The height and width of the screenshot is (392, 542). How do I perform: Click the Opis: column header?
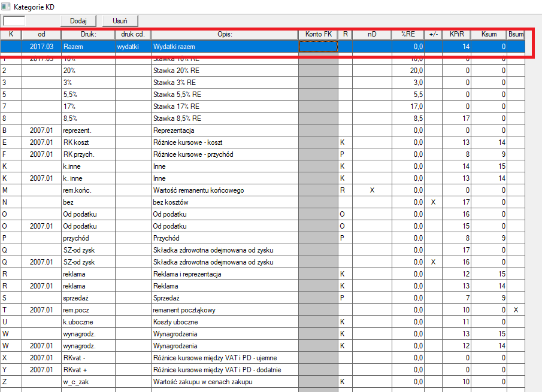[x=225, y=35]
